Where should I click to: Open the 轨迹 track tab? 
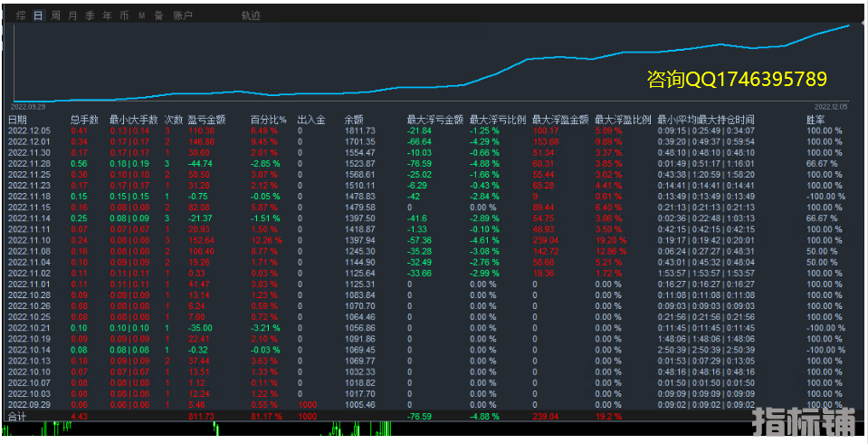pyautogui.click(x=251, y=15)
